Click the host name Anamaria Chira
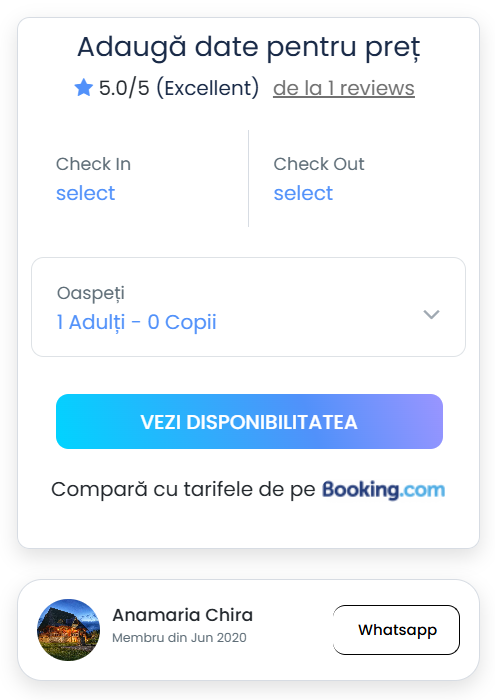 click(183, 615)
